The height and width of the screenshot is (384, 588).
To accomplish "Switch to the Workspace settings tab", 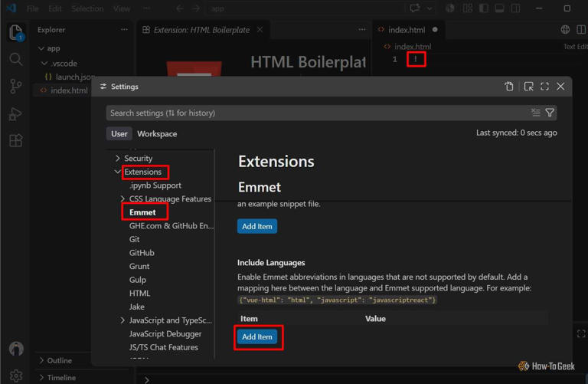I will coord(157,133).
